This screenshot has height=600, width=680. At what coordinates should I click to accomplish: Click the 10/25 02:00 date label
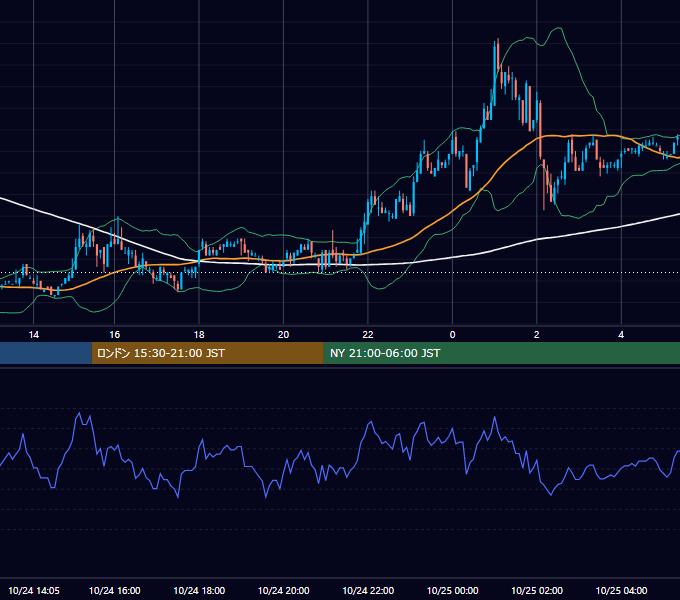pyautogui.click(x=537, y=590)
